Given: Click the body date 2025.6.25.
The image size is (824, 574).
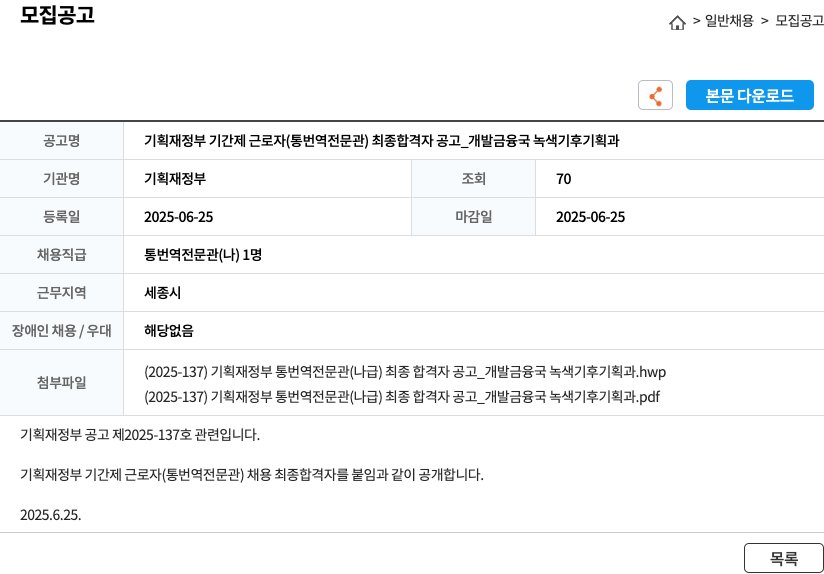Looking at the screenshot, I should tap(50, 515).
